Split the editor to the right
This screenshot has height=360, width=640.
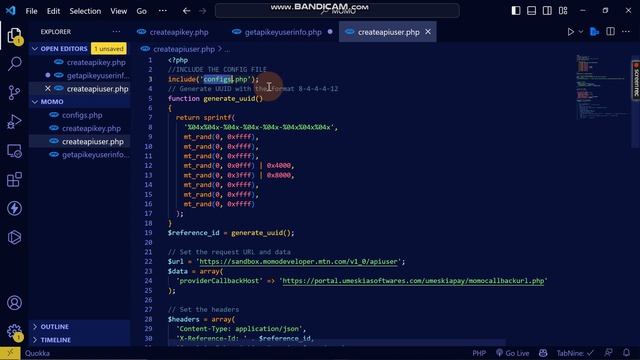click(x=611, y=31)
